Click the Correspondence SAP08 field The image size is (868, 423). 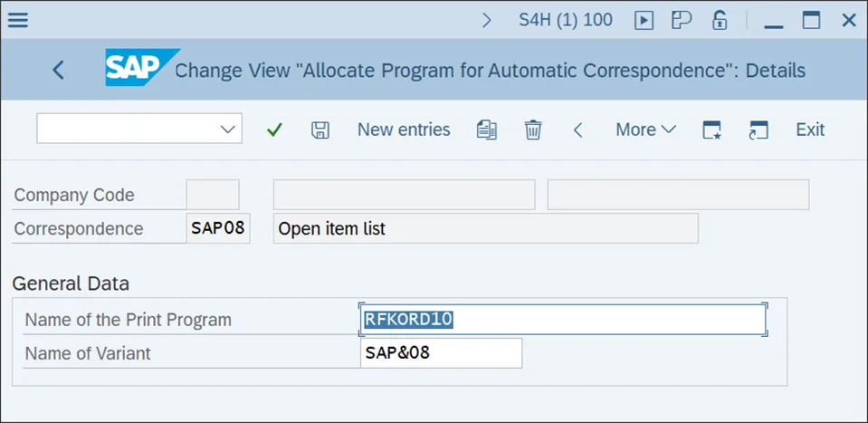218,228
